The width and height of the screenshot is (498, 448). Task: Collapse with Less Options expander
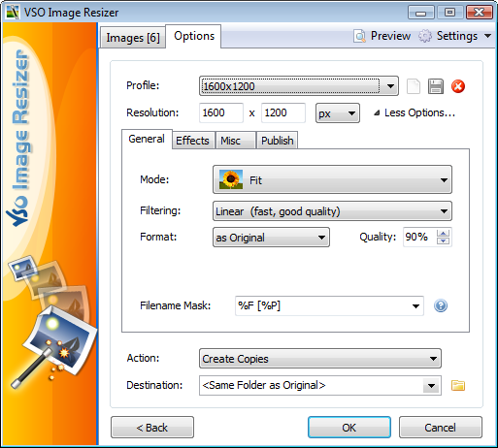click(x=415, y=112)
